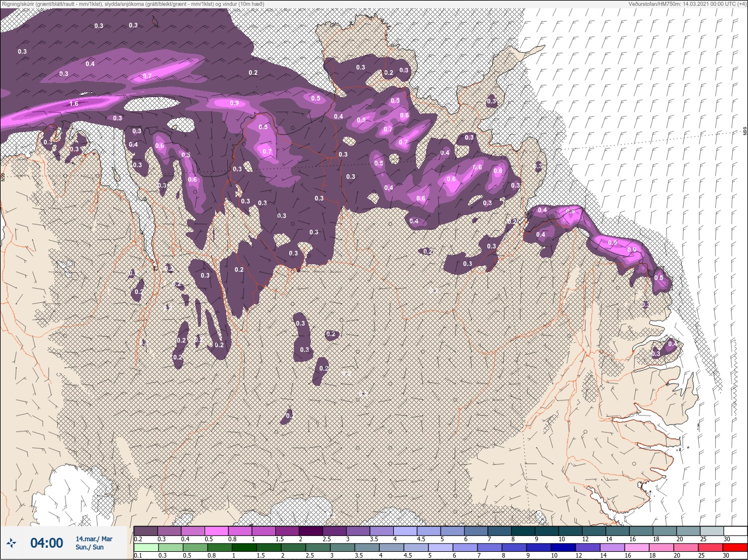Select the upper legend swatch starting at 0.5
This screenshot has width=748, height=560.
click(217, 530)
